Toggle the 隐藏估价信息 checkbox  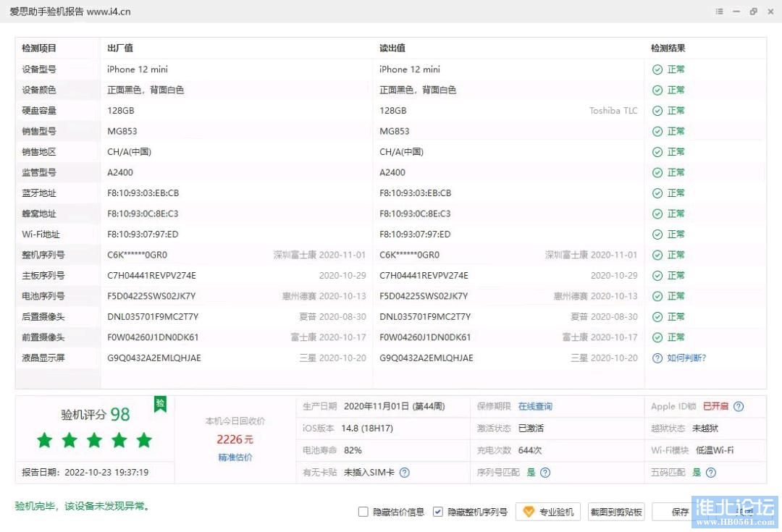363,512
